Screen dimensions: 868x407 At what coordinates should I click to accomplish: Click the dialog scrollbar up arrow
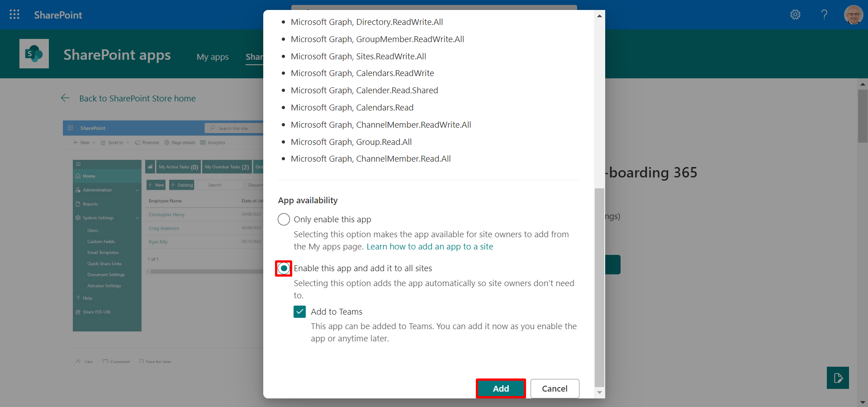pos(599,16)
